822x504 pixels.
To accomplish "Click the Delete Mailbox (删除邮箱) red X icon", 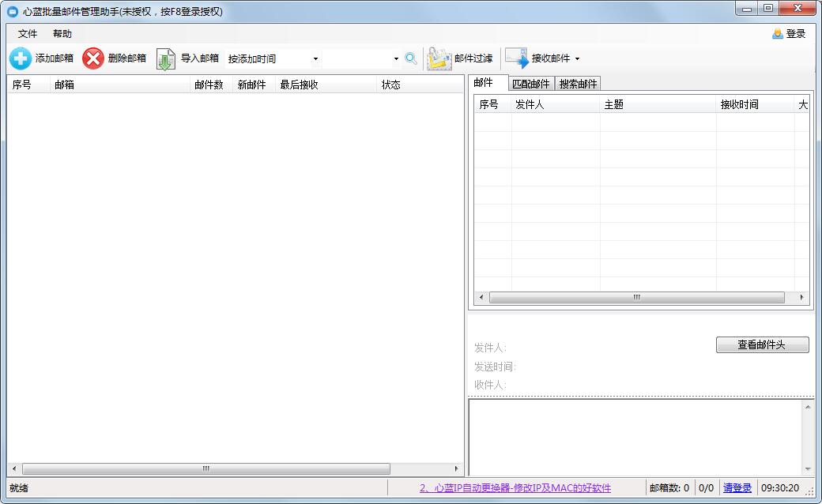I will click(93, 58).
